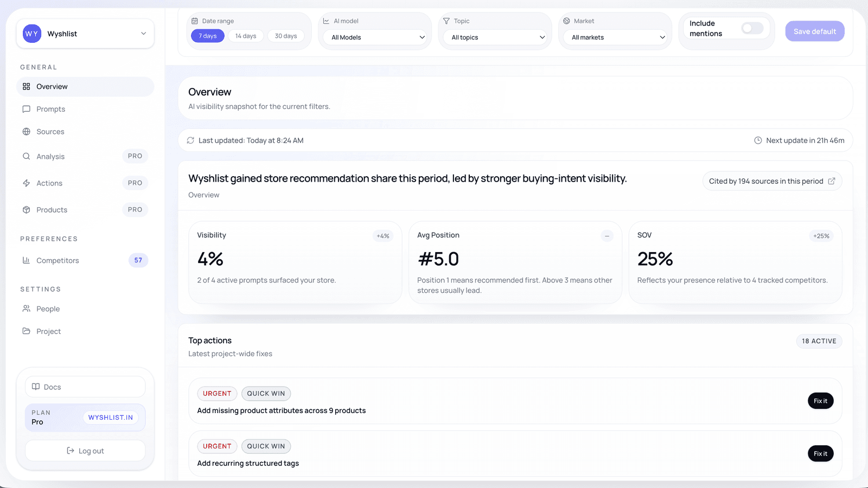Click the '4%' Visibility value
This screenshot has height=488, width=868.
[210, 259]
